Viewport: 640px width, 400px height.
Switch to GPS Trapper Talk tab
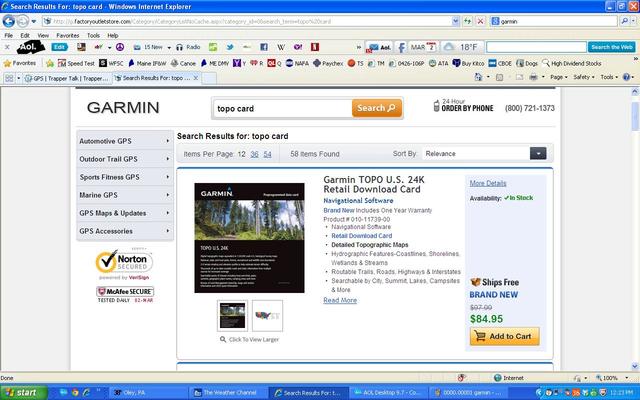tap(67, 78)
